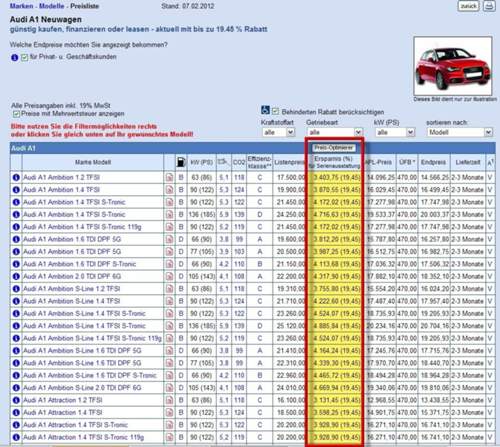Image resolution: width=500 pixels, height=447 pixels.
Task: Click the Preisliste breadcrumb
Action: (84, 6)
